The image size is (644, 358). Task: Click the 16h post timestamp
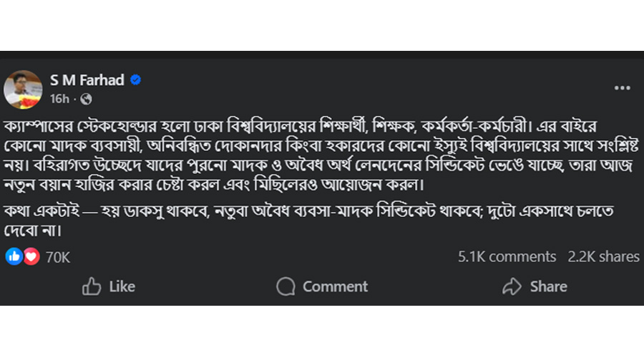[x=60, y=98]
